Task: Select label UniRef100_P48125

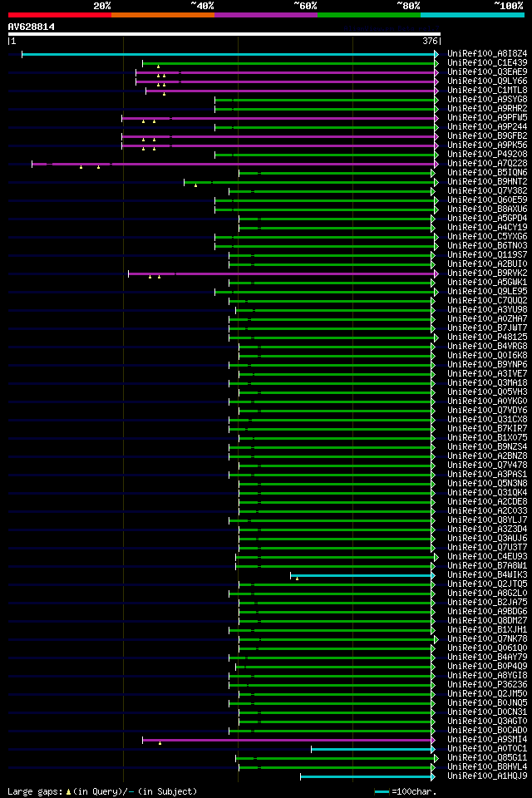Action: (x=487, y=337)
